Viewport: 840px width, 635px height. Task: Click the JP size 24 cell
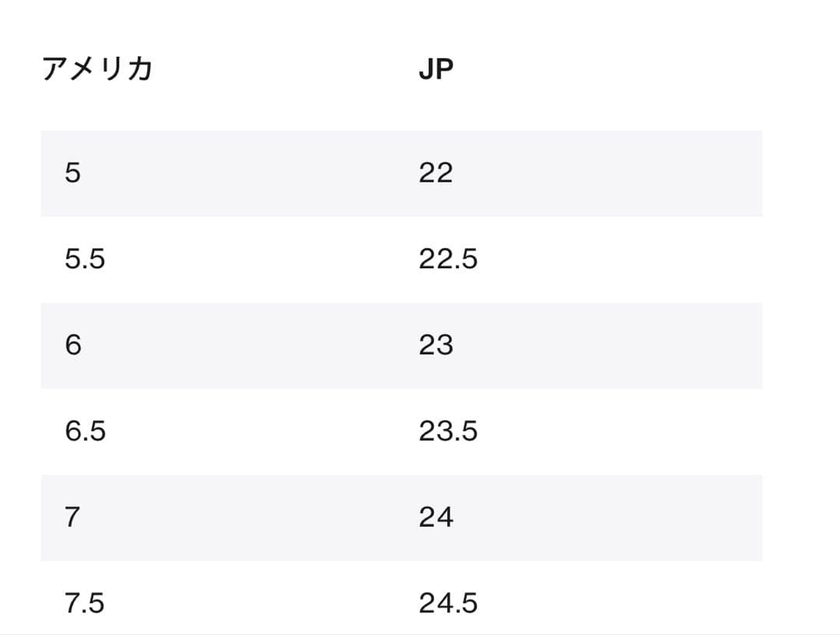coord(436,518)
